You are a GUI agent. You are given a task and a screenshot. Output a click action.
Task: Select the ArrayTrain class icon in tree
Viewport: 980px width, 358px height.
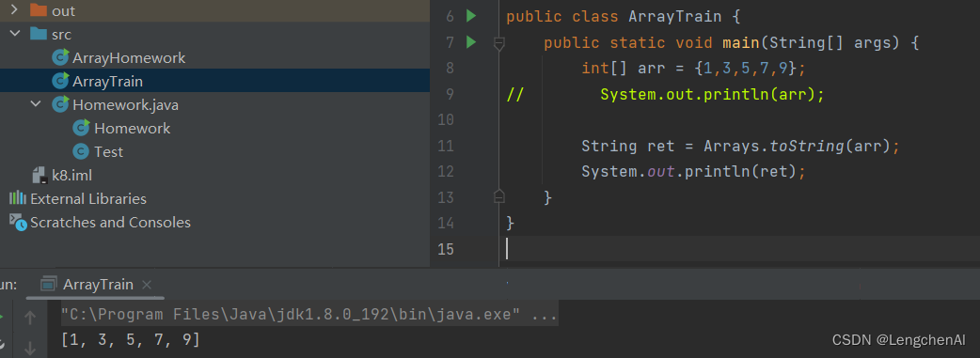coord(60,81)
